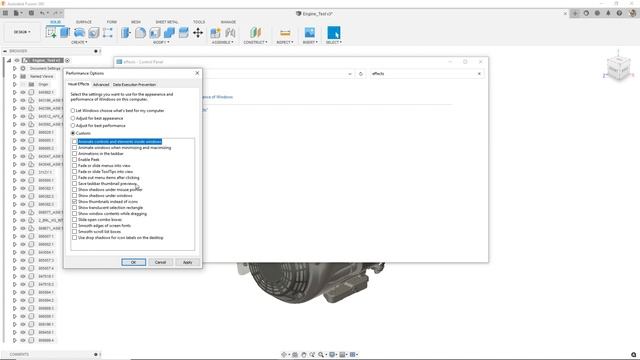Open the DESIGN workspace dropdown
This screenshot has width=640, height=360.
coord(22,32)
